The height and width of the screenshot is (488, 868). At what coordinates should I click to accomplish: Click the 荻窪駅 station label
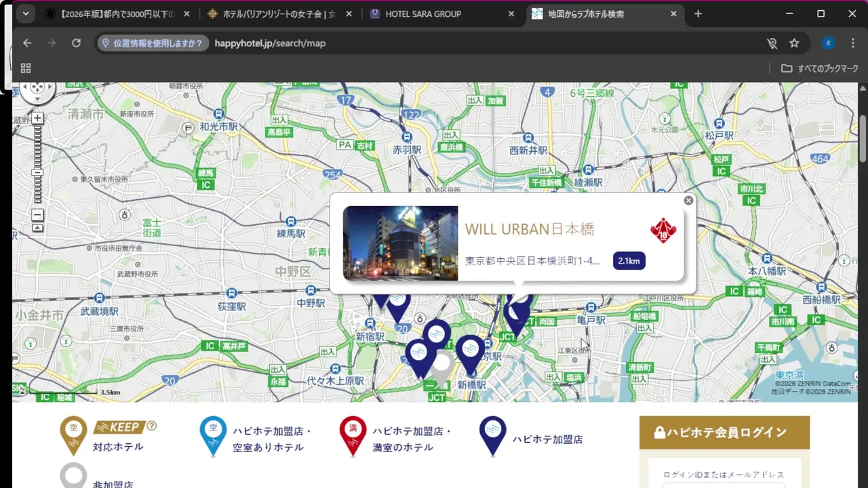[231, 306]
